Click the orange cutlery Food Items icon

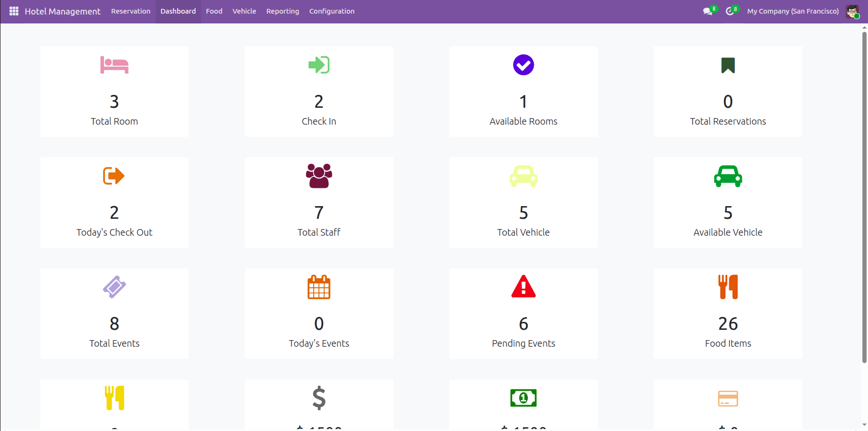click(x=728, y=287)
